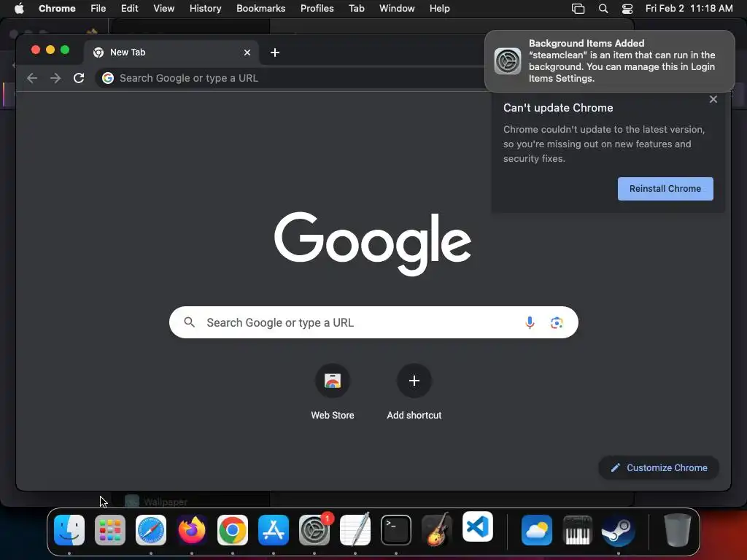Viewport: 747px width, 560px height.
Task: Open System Settings from the Dock
Action: 314,529
